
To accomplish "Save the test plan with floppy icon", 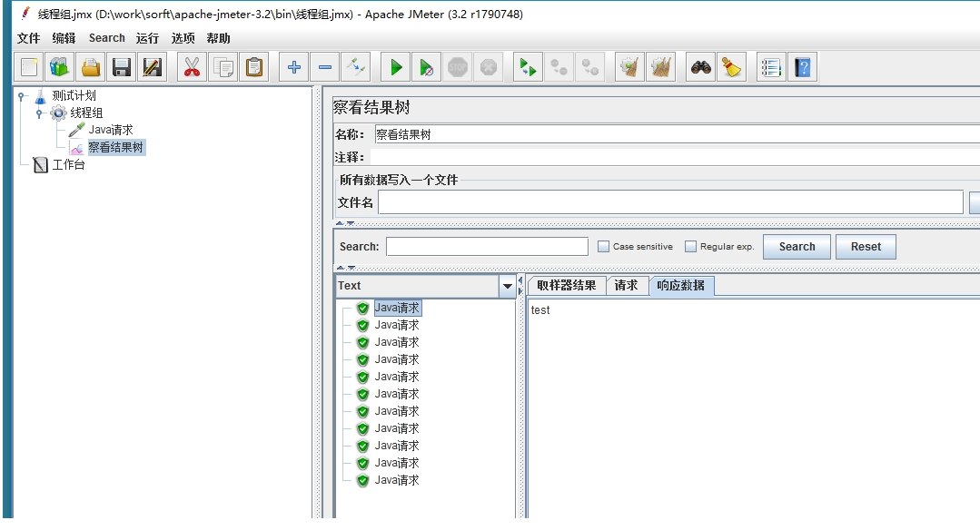I will pyautogui.click(x=121, y=67).
